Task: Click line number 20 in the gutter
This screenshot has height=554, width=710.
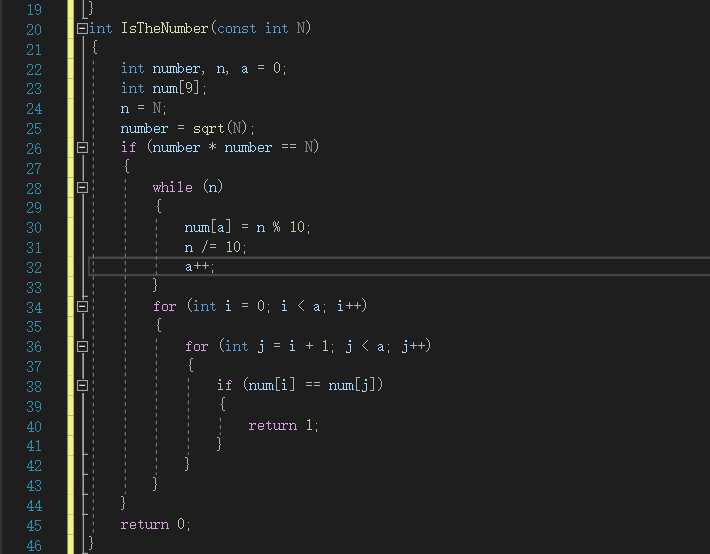Action: point(34,29)
